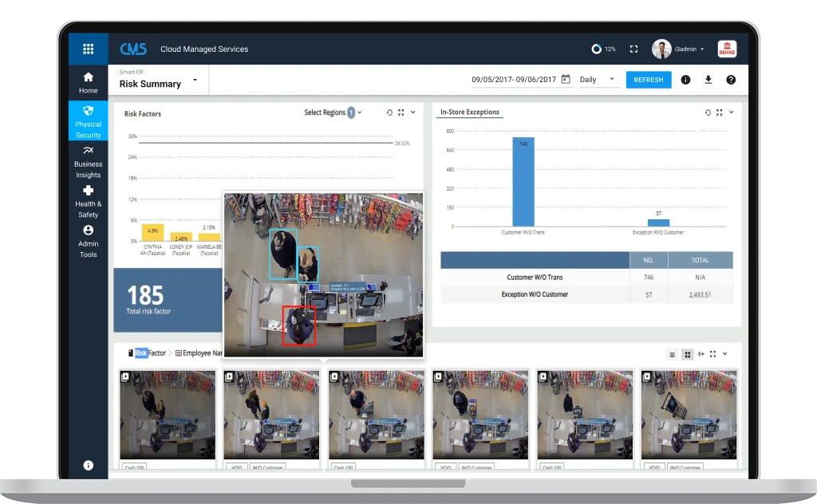Expand the Risk Summary dropdown
The height and width of the screenshot is (504, 817).
[195, 81]
